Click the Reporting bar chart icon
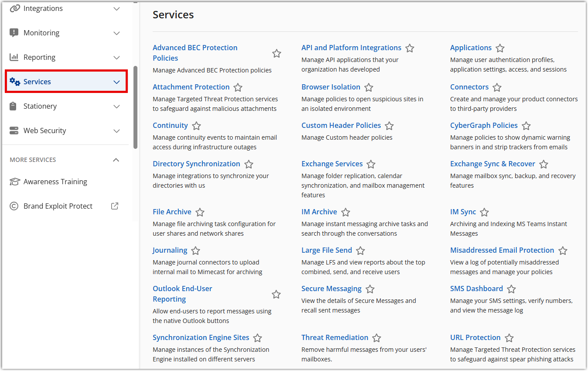This screenshot has height=371, width=588. 14,57
